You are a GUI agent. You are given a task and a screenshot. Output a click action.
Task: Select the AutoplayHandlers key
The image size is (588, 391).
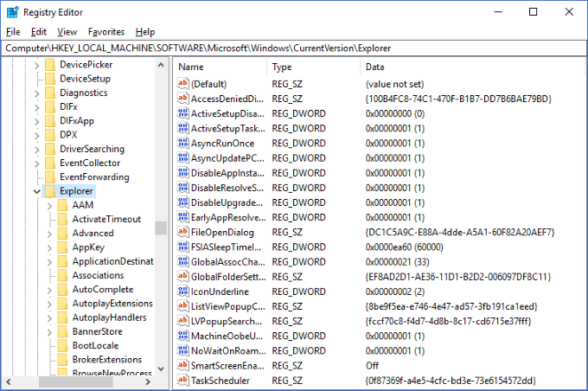point(109,317)
